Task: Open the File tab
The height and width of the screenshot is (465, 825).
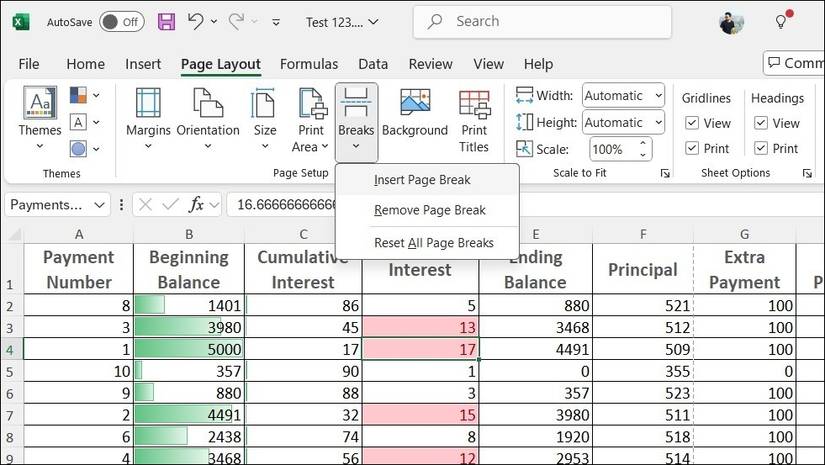Action: click(x=28, y=64)
